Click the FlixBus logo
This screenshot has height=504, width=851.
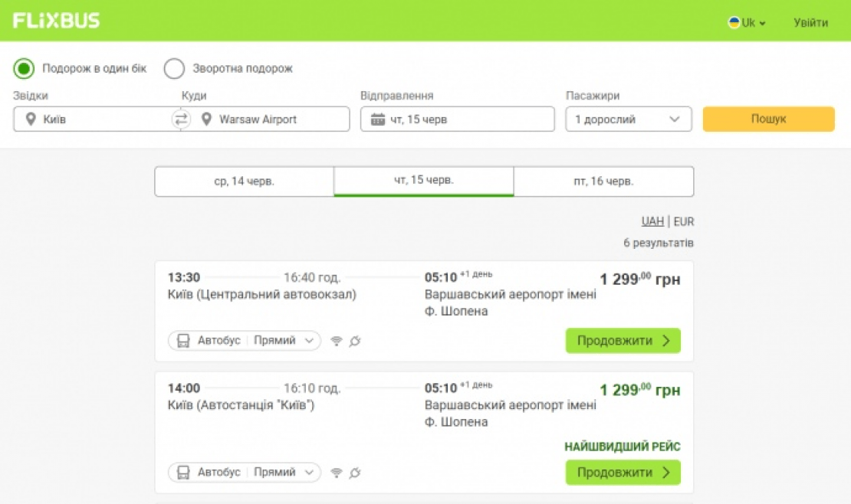point(57,21)
